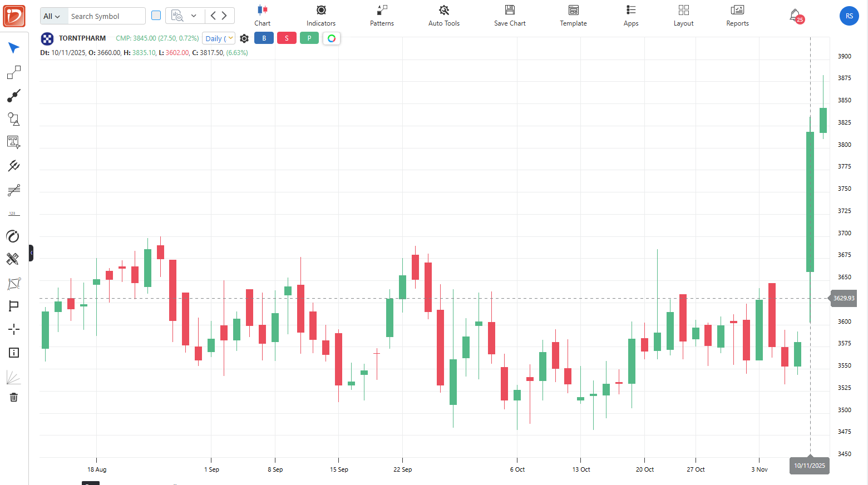Image resolution: width=868 pixels, height=485 pixels.
Task: Select the trend line drawing tool
Action: click(14, 96)
